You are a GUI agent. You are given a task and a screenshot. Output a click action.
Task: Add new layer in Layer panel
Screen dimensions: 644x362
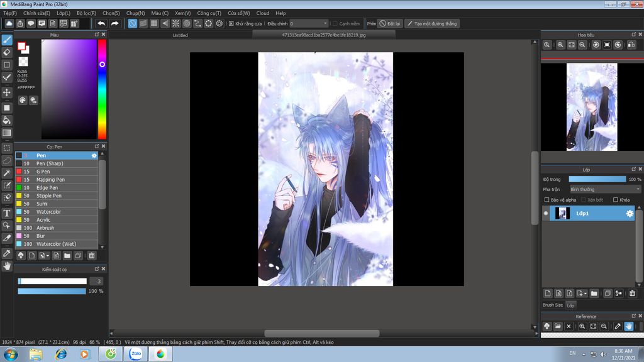[548, 293]
